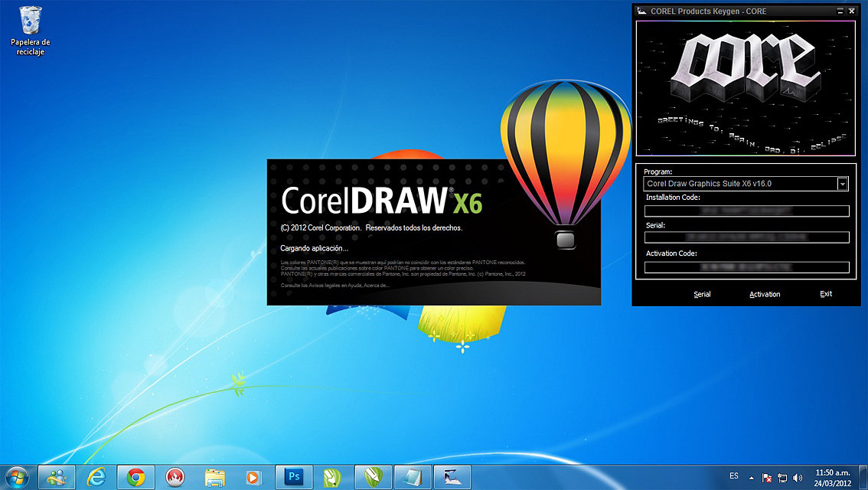The width and height of the screenshot is (868, 490).
Task: Click the CorelDRAW X6 logo on the splash
Action: [x=381, y=200]
